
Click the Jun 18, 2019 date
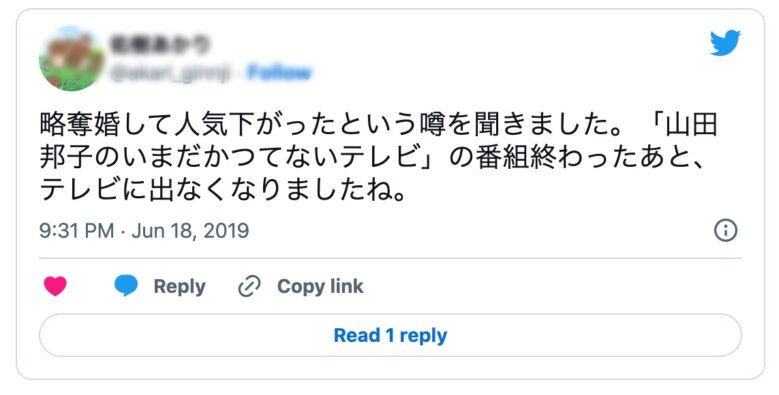[190, 231]
